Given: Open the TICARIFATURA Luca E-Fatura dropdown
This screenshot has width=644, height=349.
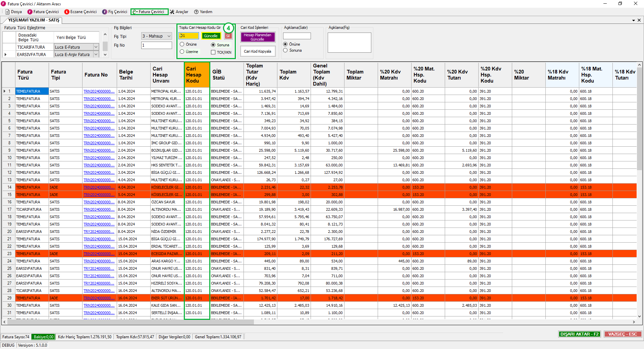Looking at the screenshot, I should point(96,47).
